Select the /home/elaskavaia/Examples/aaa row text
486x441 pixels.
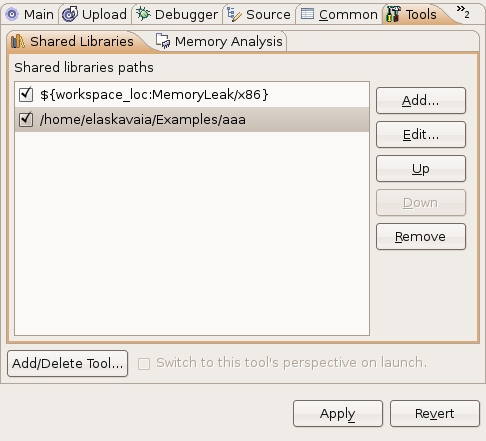[143, 120]
